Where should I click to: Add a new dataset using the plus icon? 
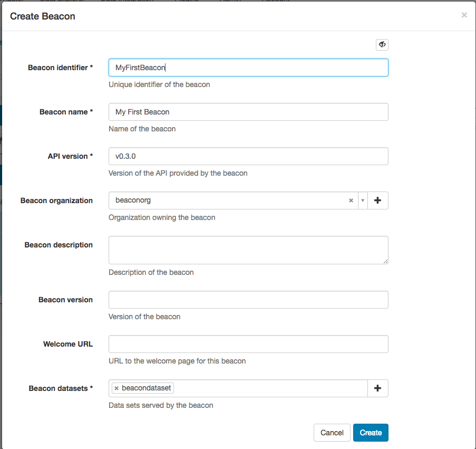377,388
